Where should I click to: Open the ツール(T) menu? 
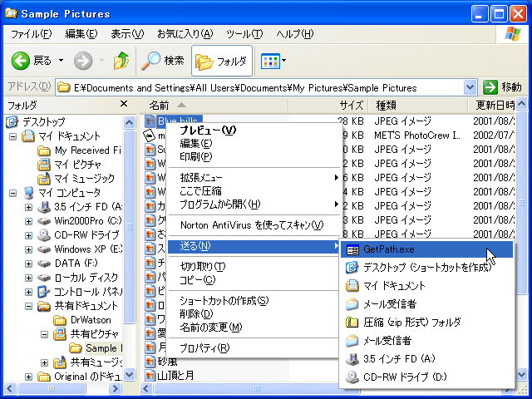tap(244, 34)
